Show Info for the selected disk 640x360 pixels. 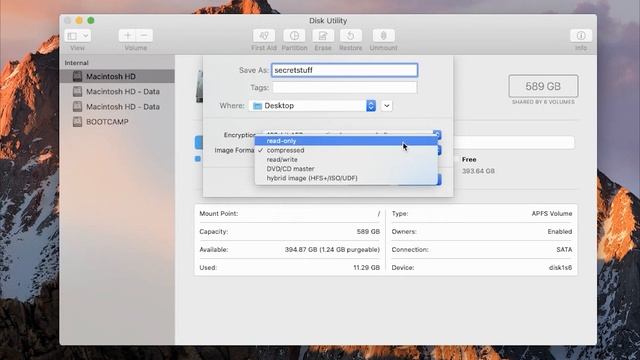(x=581, y=36)
